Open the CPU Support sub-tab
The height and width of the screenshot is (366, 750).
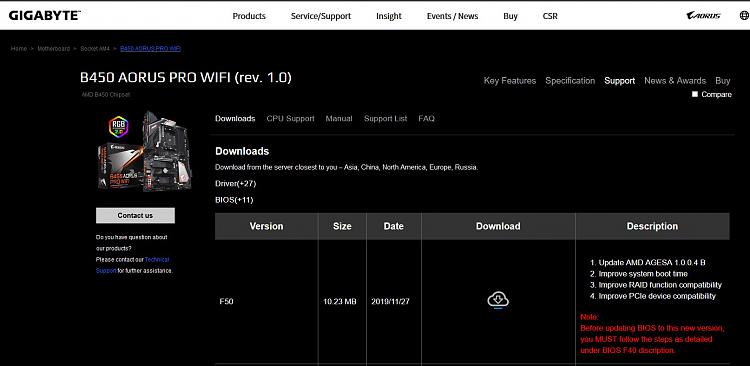[291, 119]
